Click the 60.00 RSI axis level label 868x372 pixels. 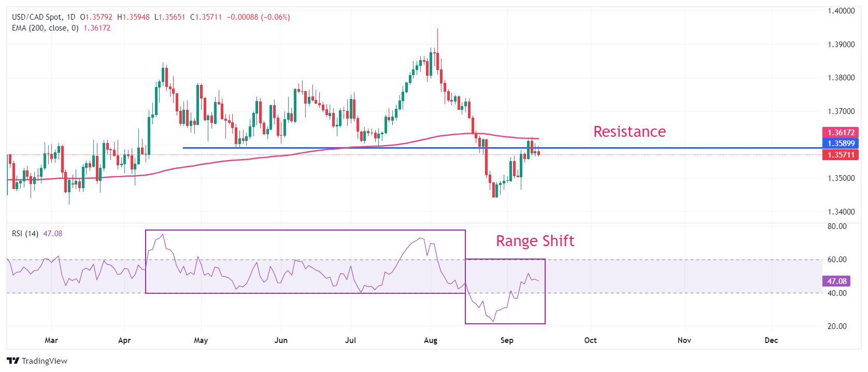[836, 260]
